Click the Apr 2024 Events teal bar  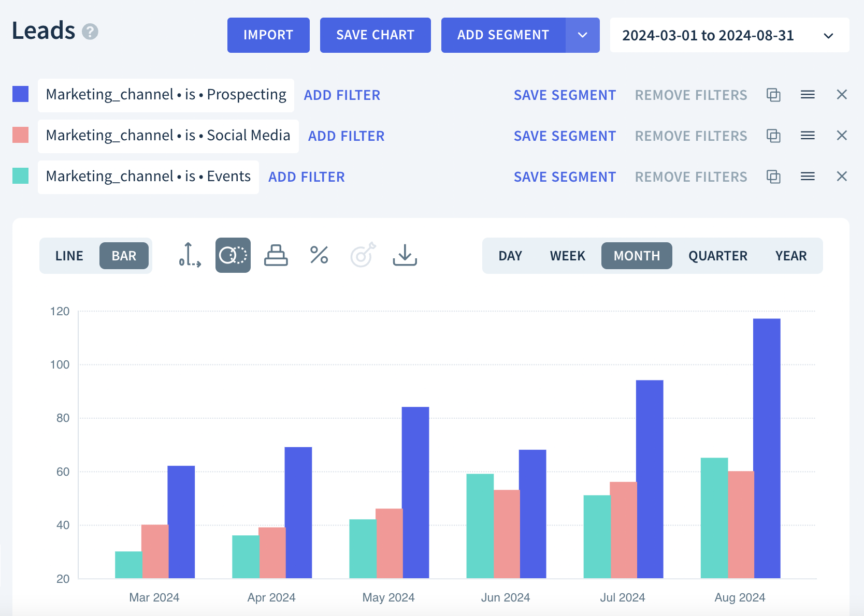246,556
